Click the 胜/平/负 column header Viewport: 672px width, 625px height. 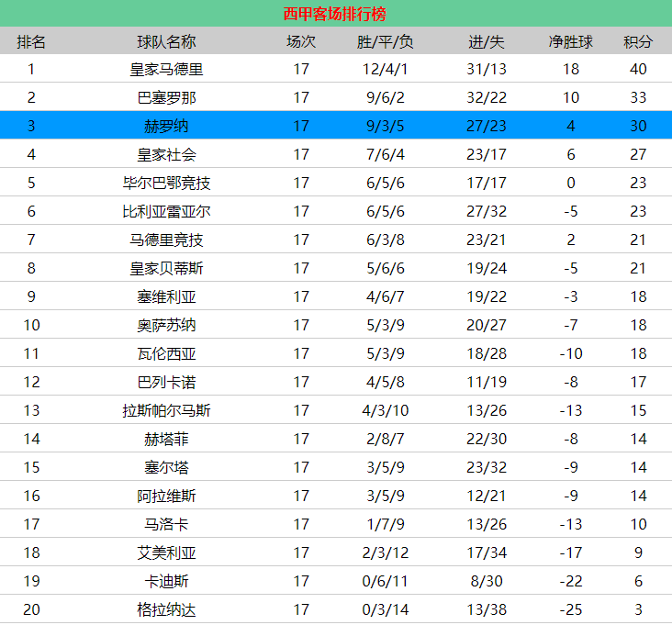385,42
